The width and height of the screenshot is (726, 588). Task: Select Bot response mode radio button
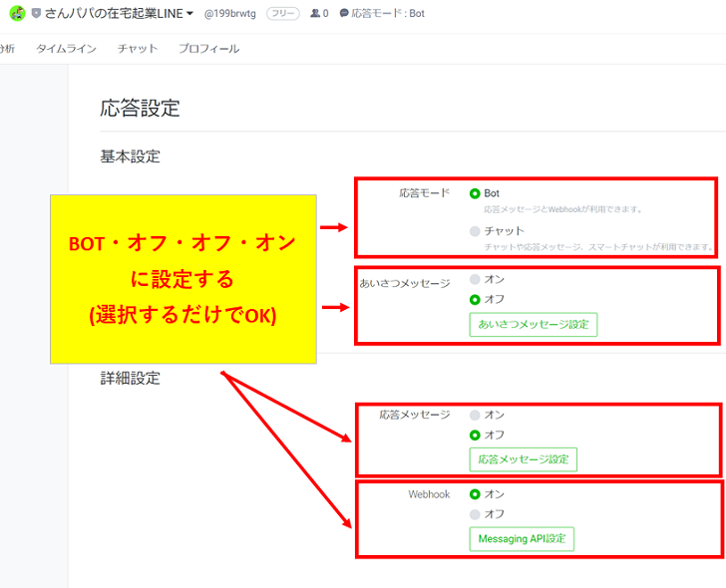[x=475, y=193]
